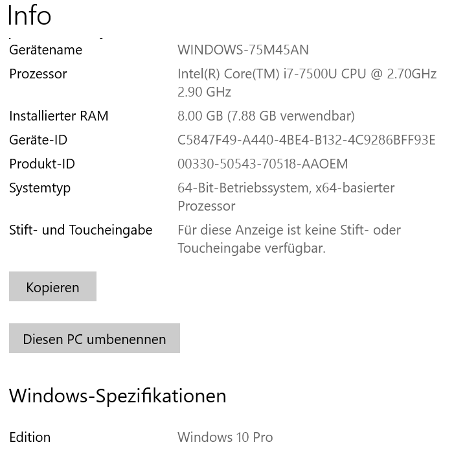Select the Geräte-ID value starting with C5847F49
The height and width of the screenshot is (449, 476).
click(306, 140)
